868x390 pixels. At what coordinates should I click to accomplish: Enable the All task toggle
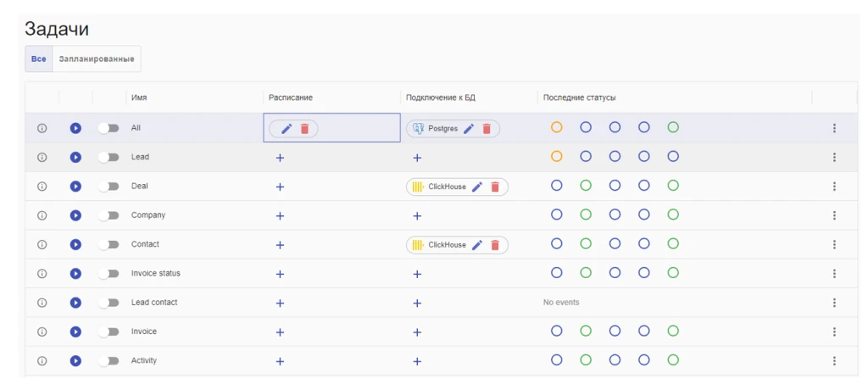[x=108, y=128]
